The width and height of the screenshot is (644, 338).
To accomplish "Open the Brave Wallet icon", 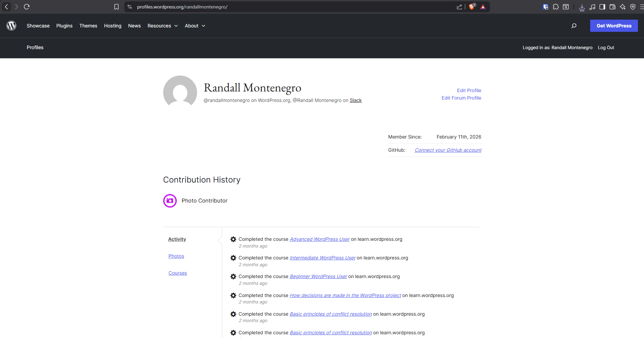I will 613,7.
